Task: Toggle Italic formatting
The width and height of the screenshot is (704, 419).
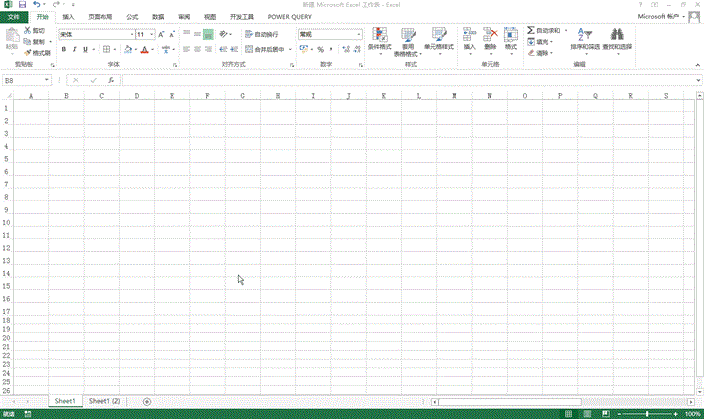Action: (75, 49)
